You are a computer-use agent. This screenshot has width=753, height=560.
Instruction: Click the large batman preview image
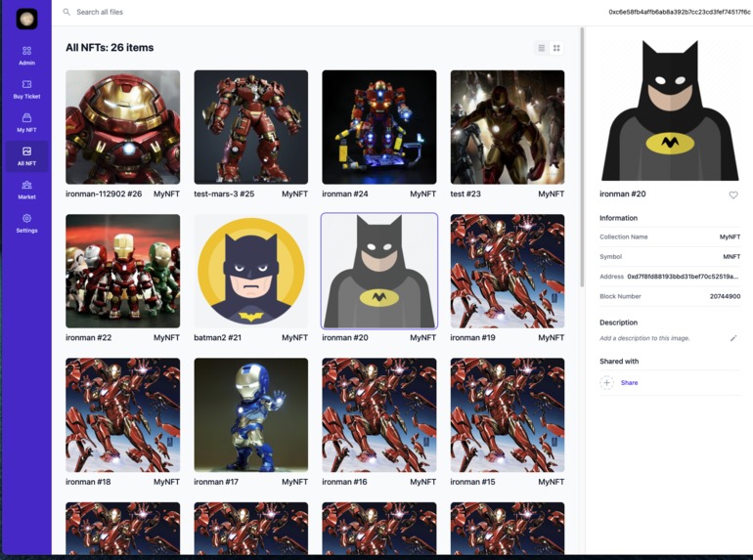670,110
